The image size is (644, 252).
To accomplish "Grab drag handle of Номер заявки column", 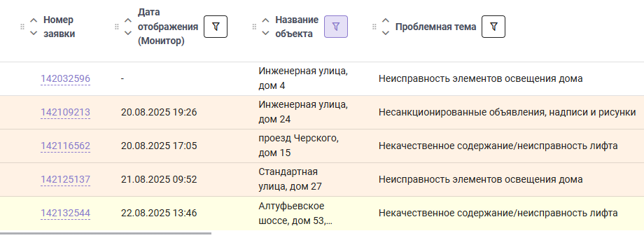I will pos(22,27).
